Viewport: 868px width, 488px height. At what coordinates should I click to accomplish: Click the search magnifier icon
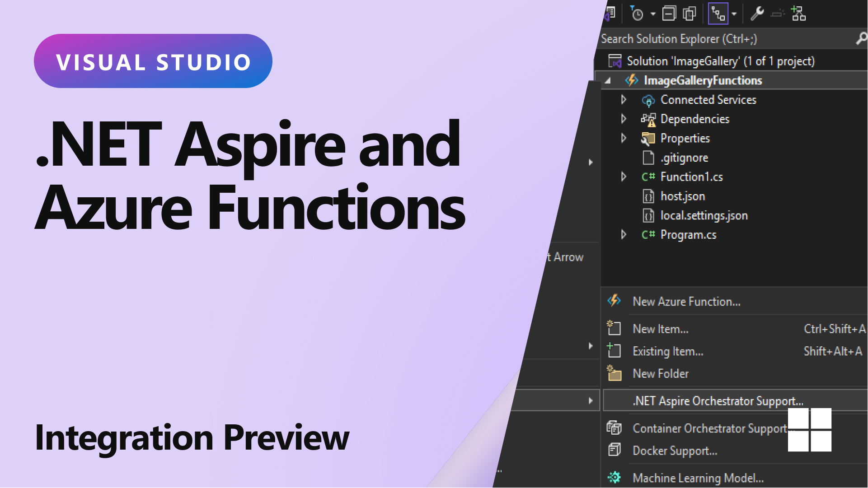861,39
